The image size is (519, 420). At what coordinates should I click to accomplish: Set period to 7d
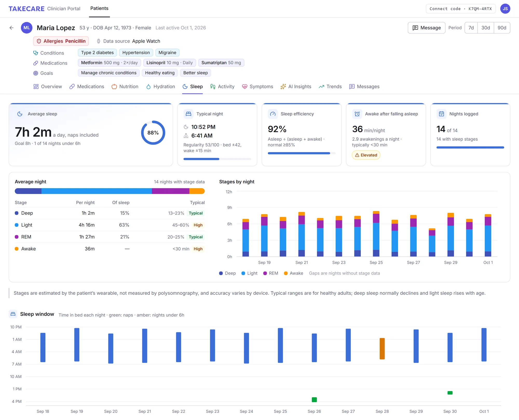(471, 28)
